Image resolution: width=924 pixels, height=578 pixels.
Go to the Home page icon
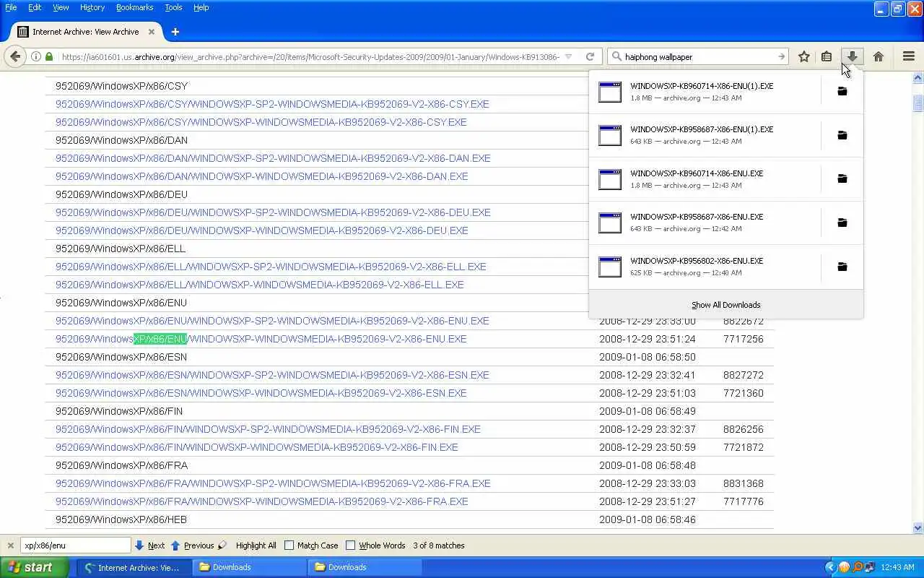879,56
